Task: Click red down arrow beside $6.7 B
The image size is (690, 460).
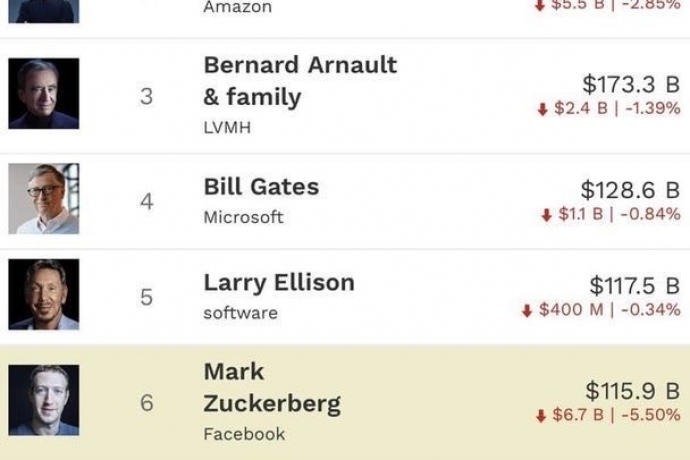Action: pyautogui.click(x=541, y=415)
